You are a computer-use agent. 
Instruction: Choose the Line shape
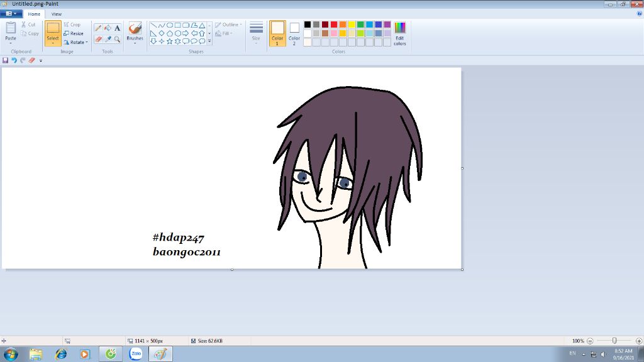click(x=153, y=25)
